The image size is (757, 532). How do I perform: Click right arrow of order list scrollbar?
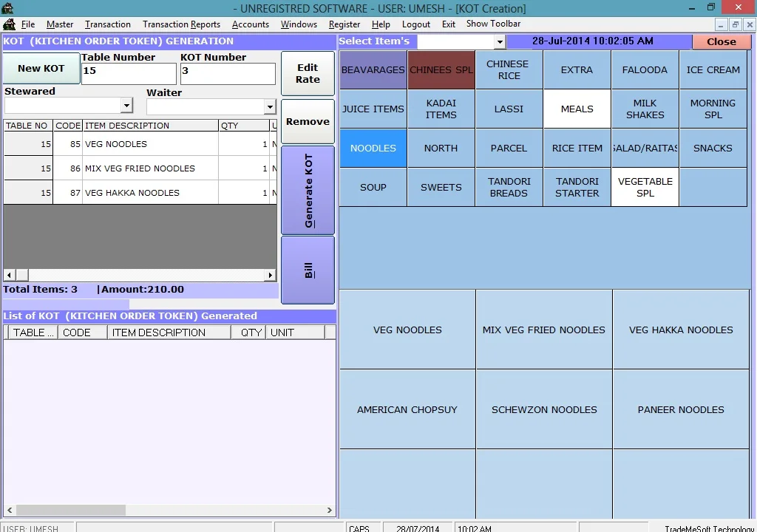270,275
